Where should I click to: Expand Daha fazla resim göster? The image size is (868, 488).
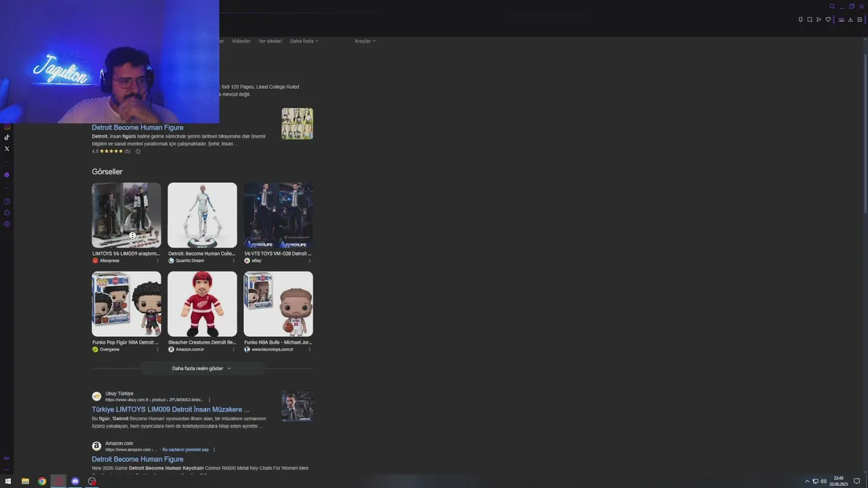point(201,368)
